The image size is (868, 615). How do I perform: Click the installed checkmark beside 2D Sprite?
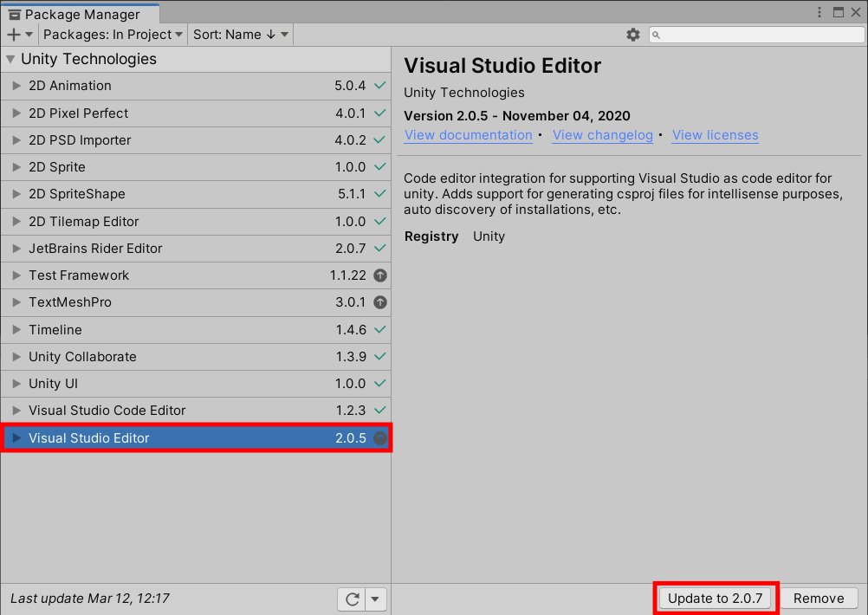[379, 166]
